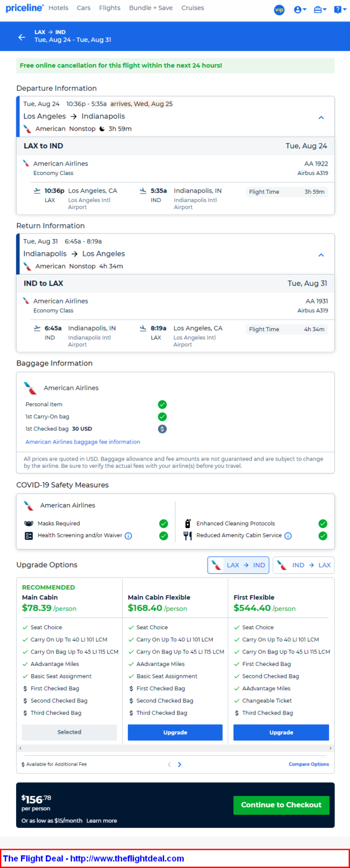Open the VIP badge icon
The image size is (350, 868).
click(279, 10)
